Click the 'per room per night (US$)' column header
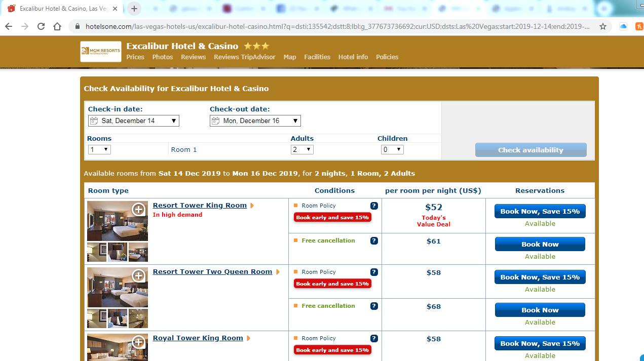The height and width of the screenshot is (361, 644). tap(433, 191)
